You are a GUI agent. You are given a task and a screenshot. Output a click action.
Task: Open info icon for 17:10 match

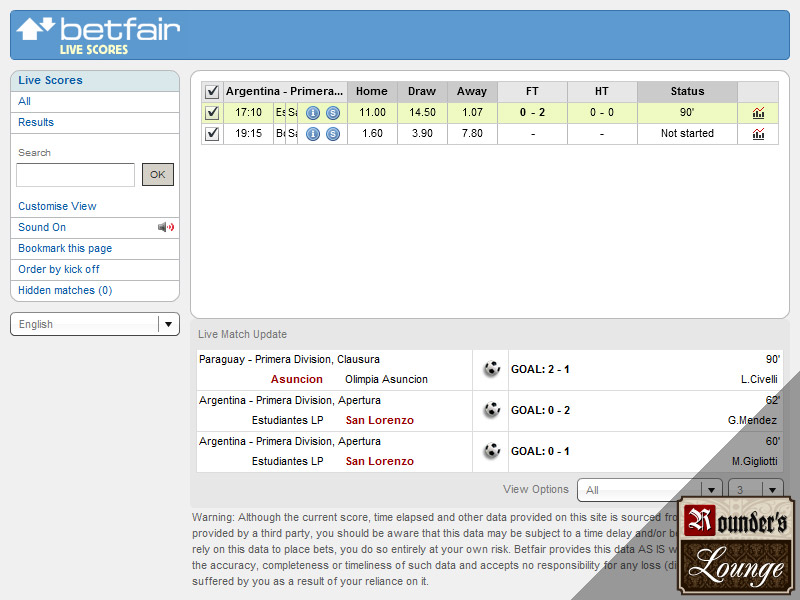pyautogui.click(x=313, y=113)
